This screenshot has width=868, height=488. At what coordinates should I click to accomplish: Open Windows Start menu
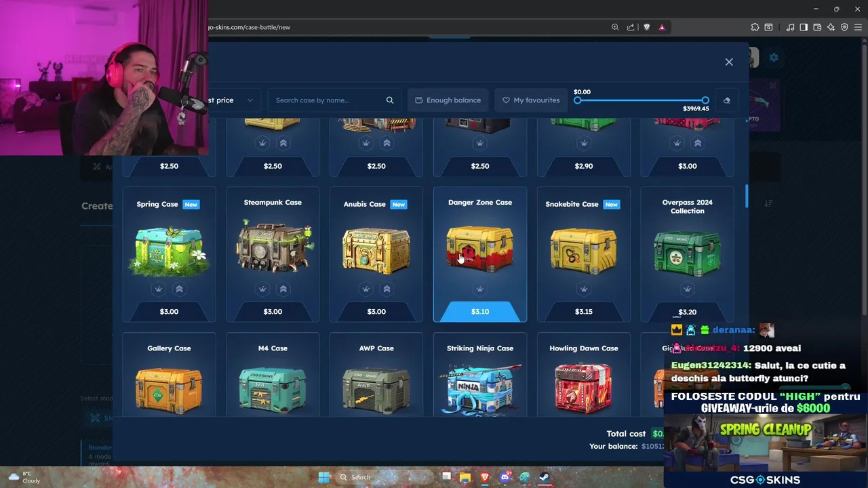pos(323,477)
